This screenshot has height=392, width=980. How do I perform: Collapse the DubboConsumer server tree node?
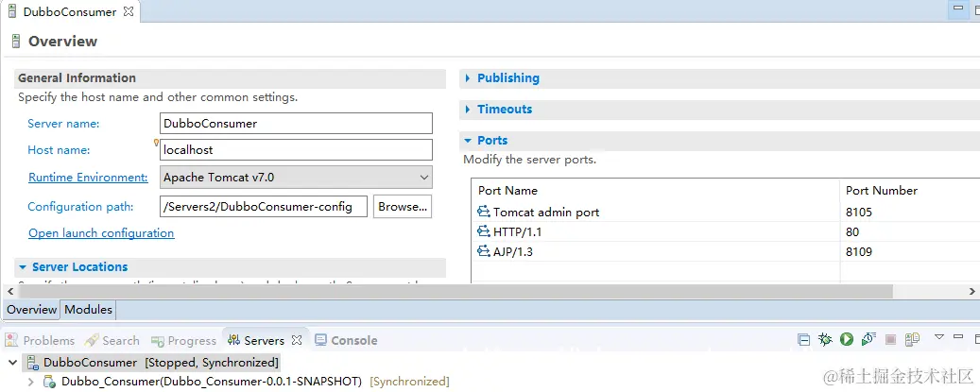(x=13, y=363)
